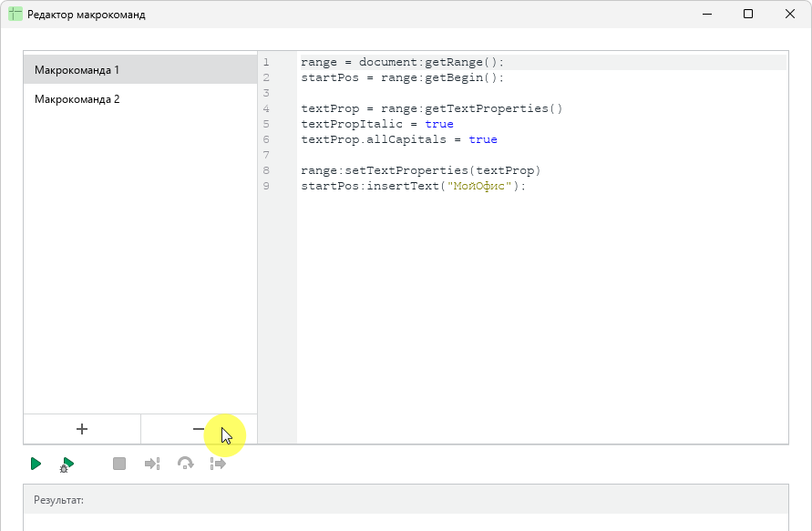
Task: Click the textProp.allCapitals = true line
Action: [x=399, y=139]
